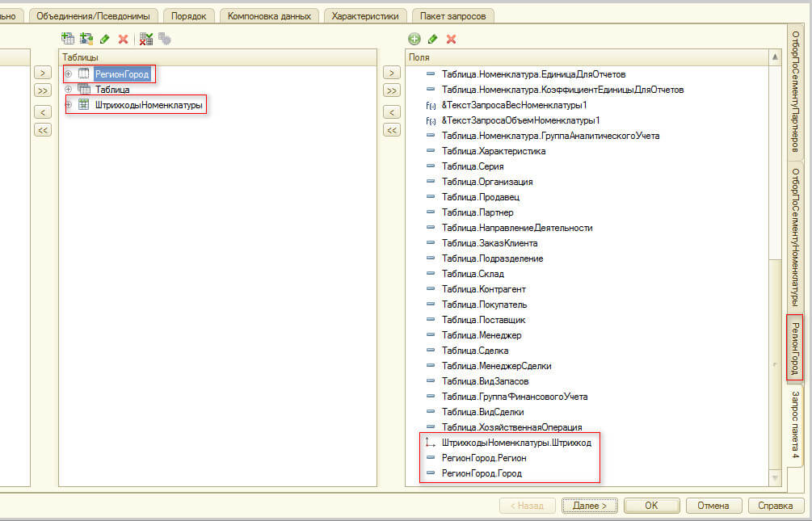The image size is (812, 521).
Task: Expand the Таблица node in tables list
Action: coord(69,90)
